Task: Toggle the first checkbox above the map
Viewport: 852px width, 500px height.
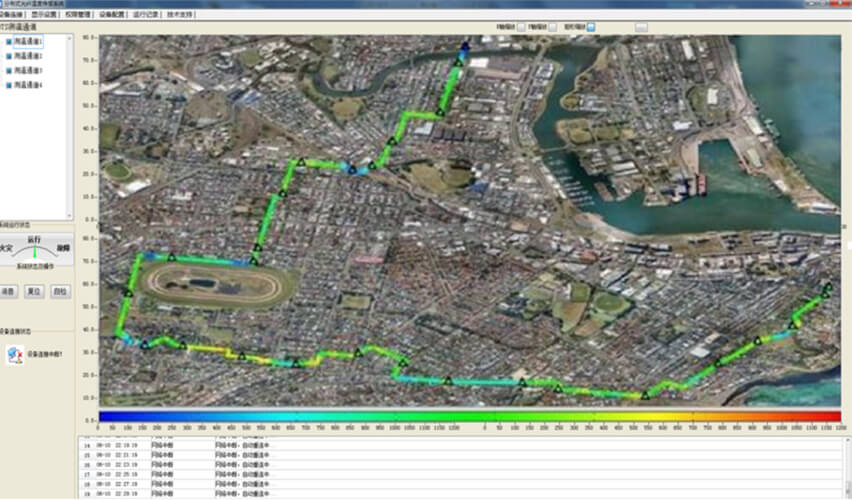Action: tap(520, 27)
